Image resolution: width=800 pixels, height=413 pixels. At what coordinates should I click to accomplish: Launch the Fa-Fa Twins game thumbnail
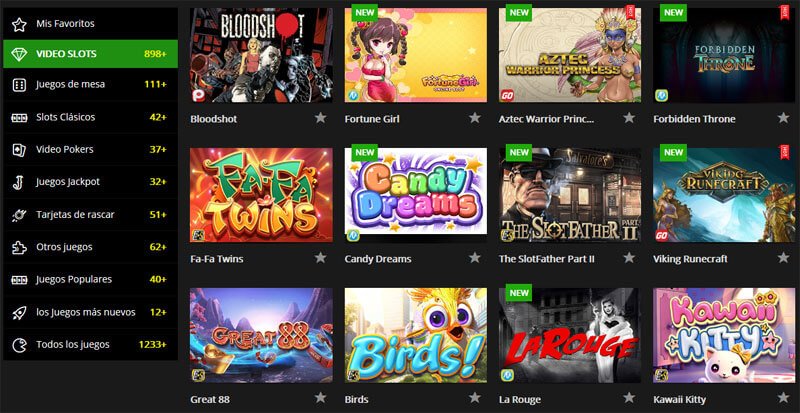tap(261, 195)
